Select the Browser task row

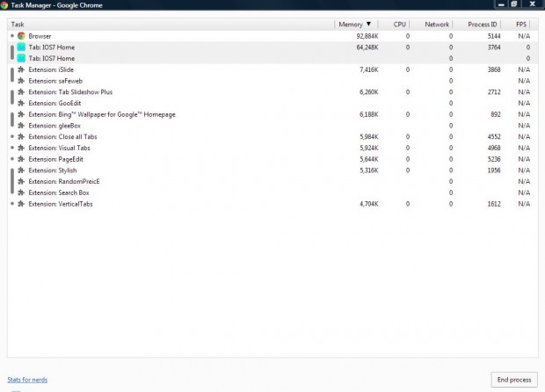click(x=272, y=36)
